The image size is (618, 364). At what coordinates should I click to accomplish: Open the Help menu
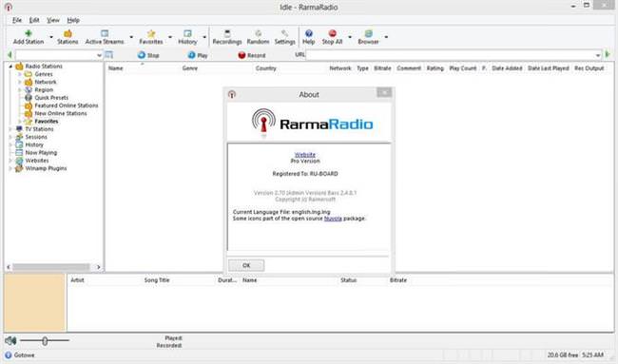tap(73, 20)
